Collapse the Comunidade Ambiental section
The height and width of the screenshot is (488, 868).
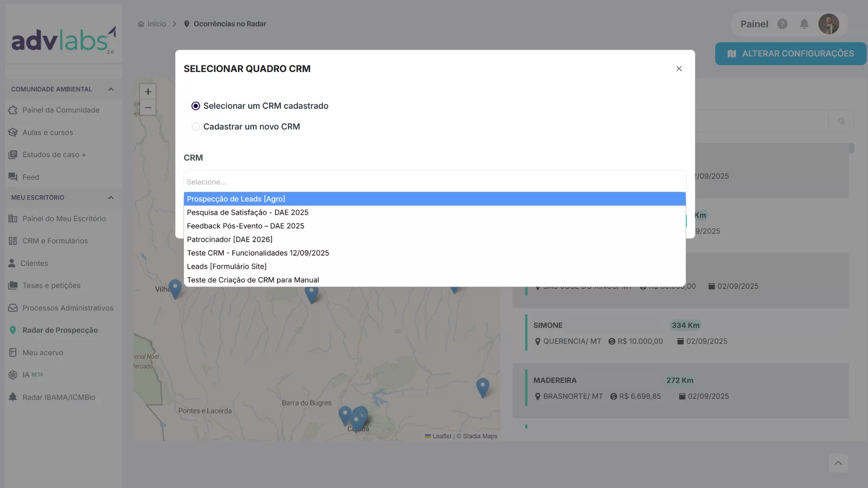coord(111,89)
